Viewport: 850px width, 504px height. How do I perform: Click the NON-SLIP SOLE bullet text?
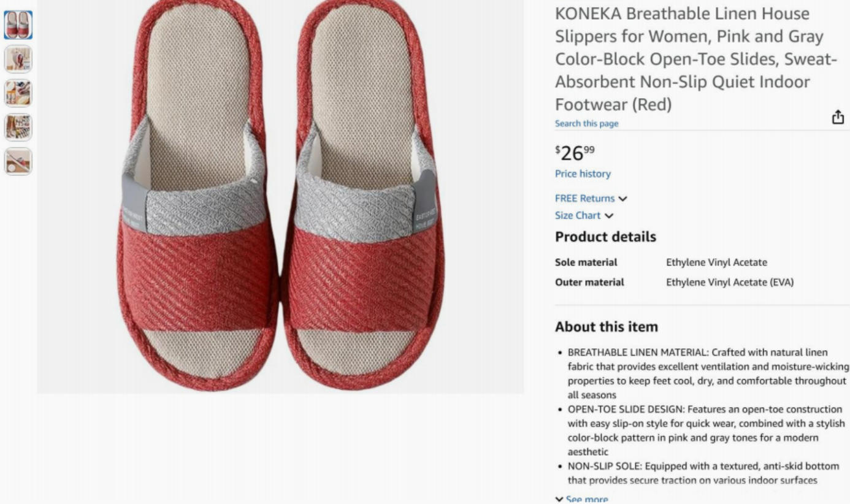[x=703, y=473]
